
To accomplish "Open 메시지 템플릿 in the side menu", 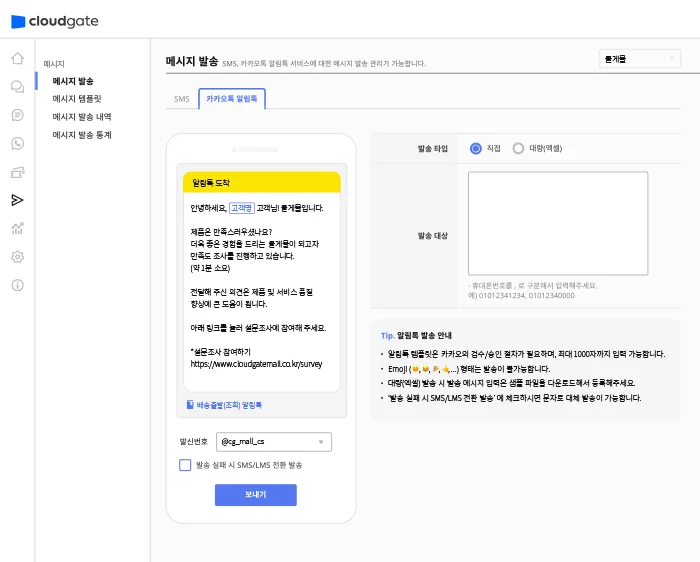I will [x=77, y=99].
